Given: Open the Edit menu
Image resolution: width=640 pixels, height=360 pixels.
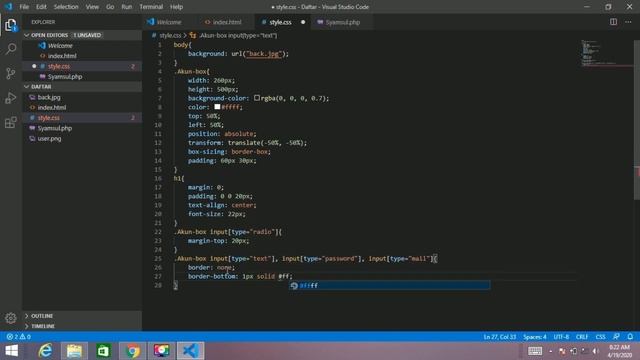Looking at the screenshot, I should (41, 7).
